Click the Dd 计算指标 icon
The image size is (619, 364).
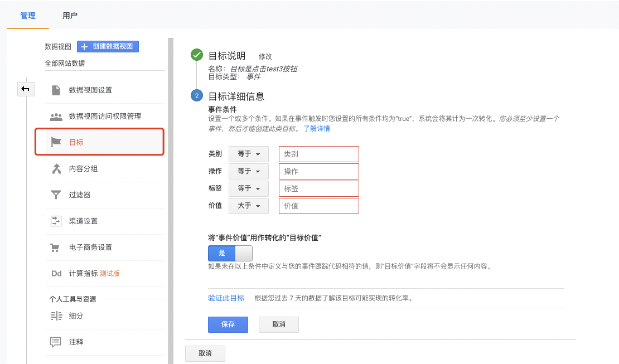[56, 273]
